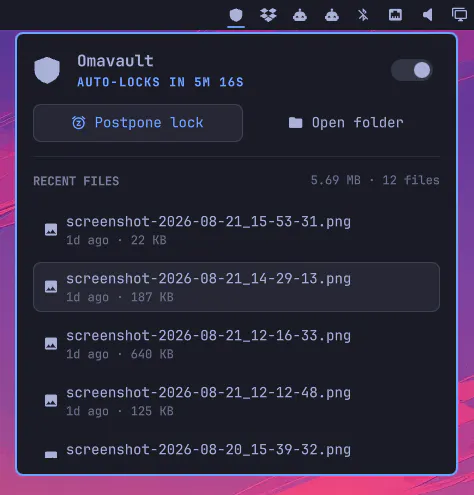Open the Ethernet network tray icon
This screenshot has height=495, width=474.
pyautogui.click(x=395, y=15)
